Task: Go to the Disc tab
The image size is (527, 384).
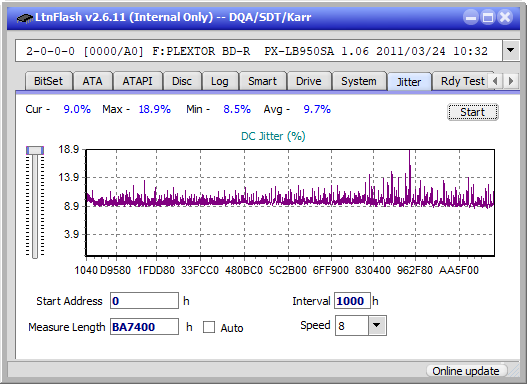Action: 182,81
